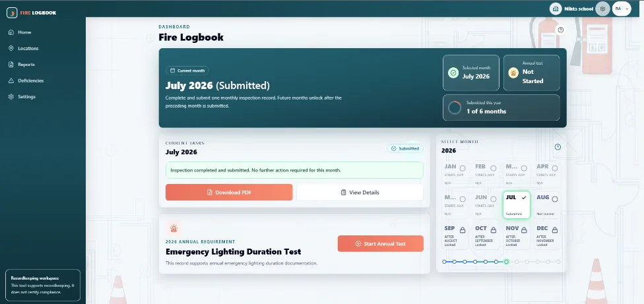Click the first blue dot on month timeline
644x304 pixels.
tap(444, 262)
